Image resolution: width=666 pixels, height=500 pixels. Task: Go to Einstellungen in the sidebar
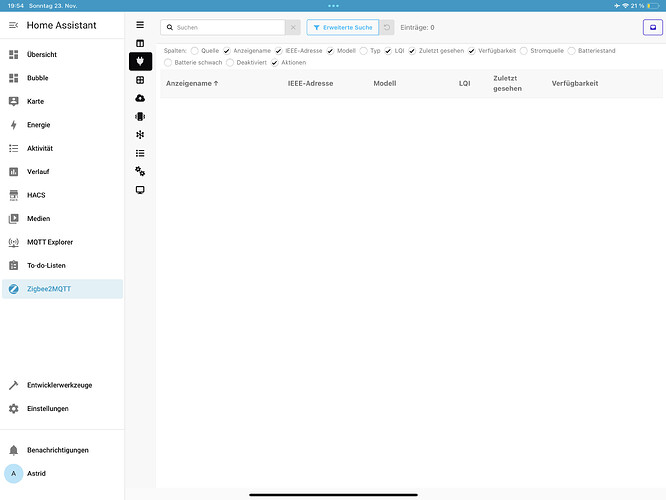coord(47,408)
